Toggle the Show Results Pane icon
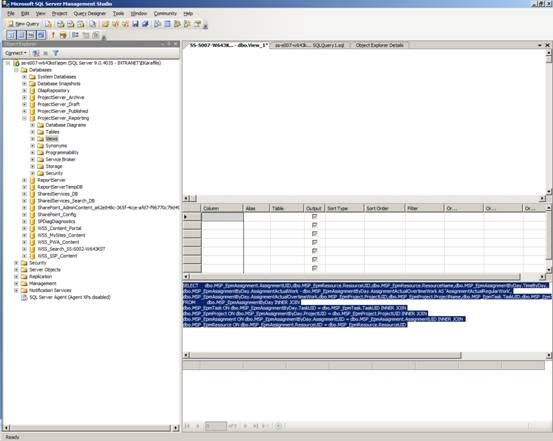553x441 pixels. tap(41, 35)
